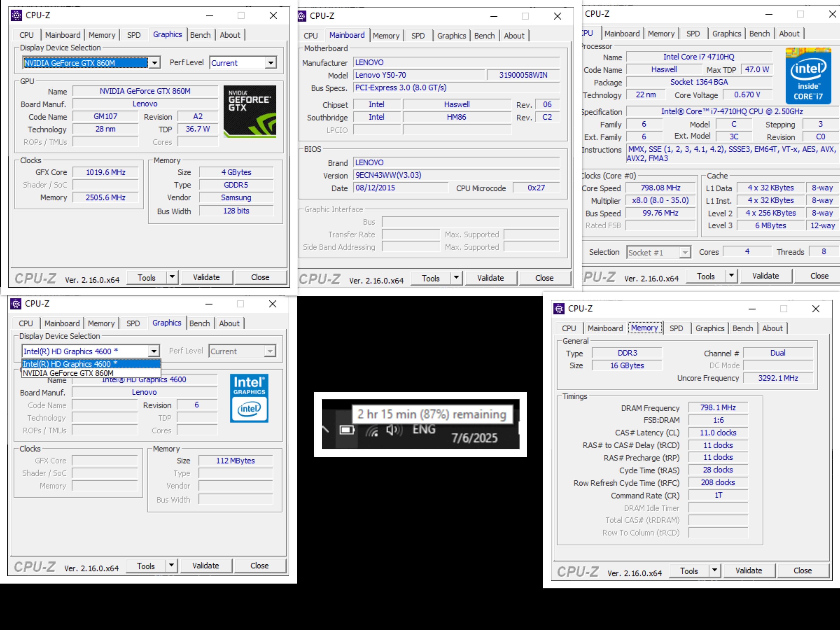Click GDDR5 memory type value
The image size is (840, 630).
click(236, 185)
